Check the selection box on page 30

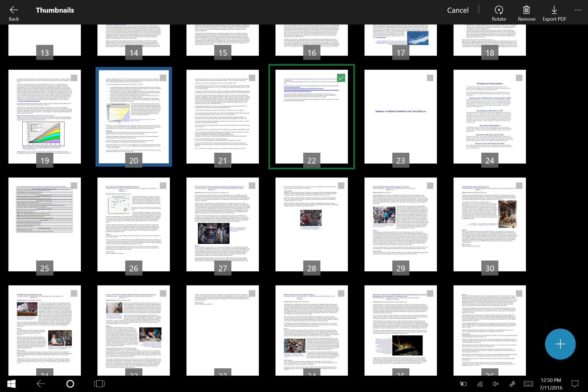[519, 185]
